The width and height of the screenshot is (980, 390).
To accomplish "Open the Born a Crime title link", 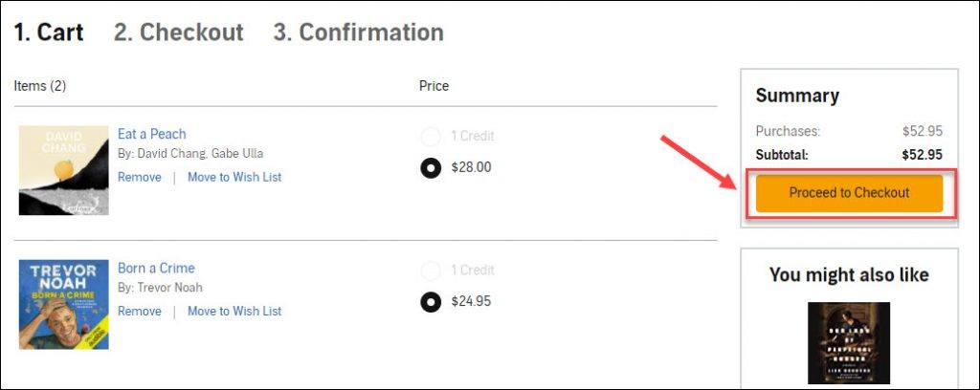I will coord(156,269).
